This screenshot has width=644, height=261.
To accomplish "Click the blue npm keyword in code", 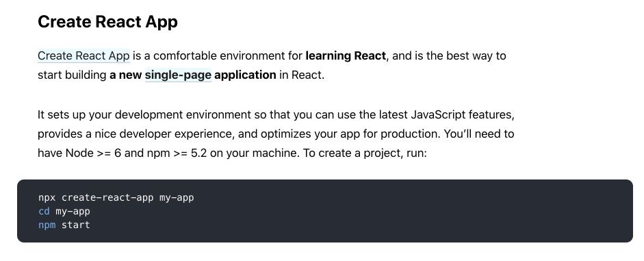I will click(x=47, y=225).
